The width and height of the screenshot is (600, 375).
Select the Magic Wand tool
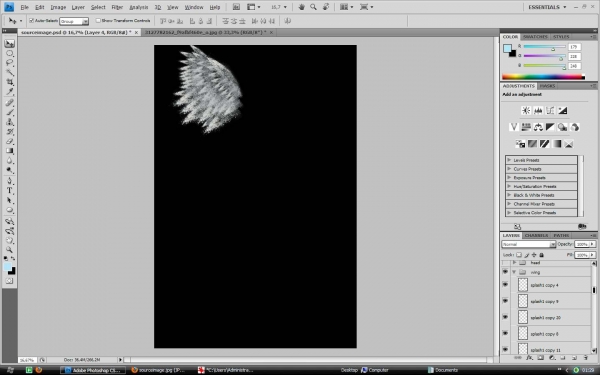coord(10,72)
